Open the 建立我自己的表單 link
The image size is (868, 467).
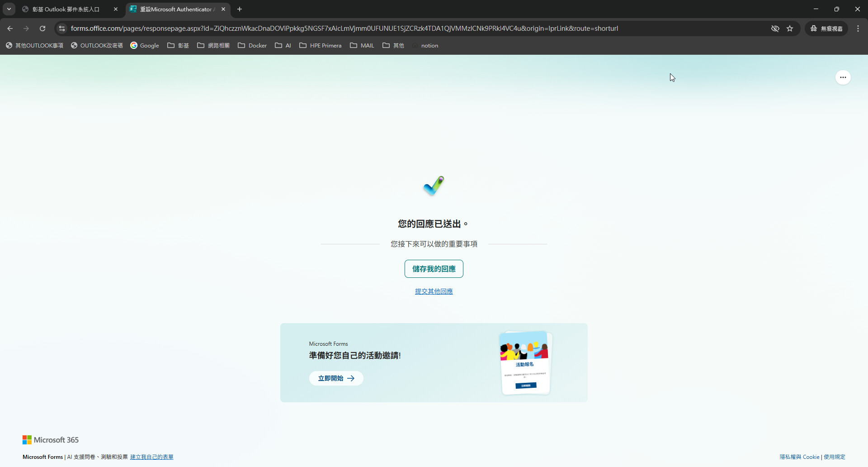151,457
